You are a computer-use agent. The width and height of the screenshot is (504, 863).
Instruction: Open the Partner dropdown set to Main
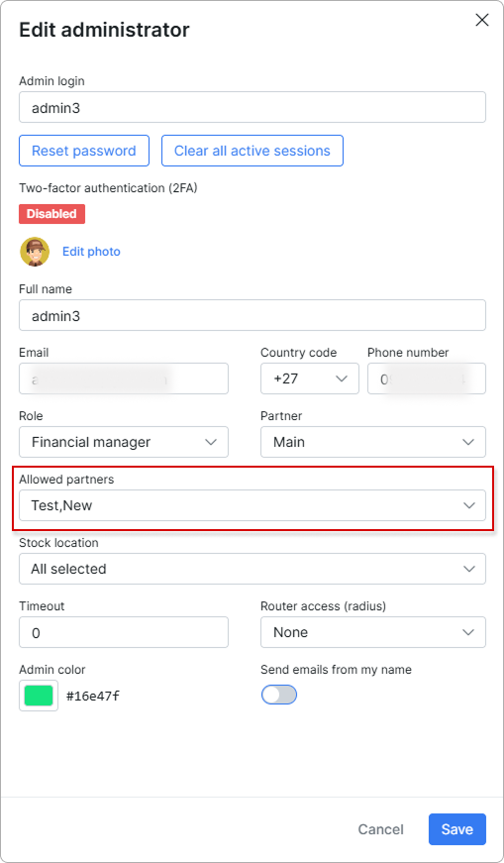point(373,442)
